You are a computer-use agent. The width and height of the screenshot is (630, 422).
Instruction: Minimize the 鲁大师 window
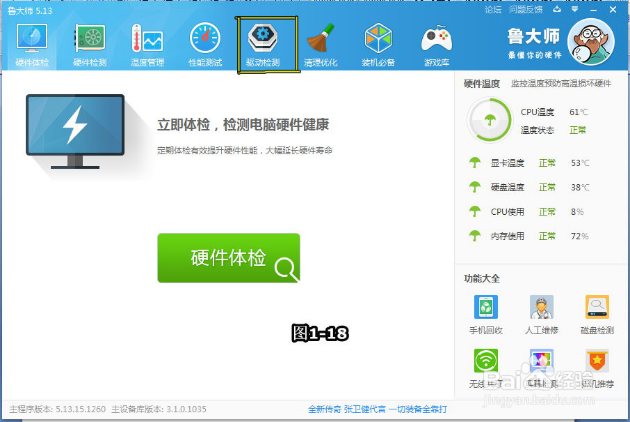pos(593,9)
